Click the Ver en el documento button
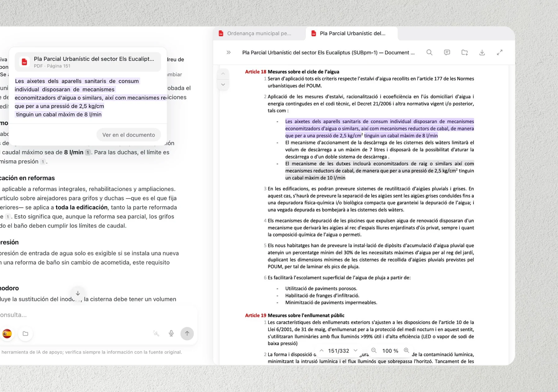This screenshot has height=392, width=558. (x=129, y=135)
